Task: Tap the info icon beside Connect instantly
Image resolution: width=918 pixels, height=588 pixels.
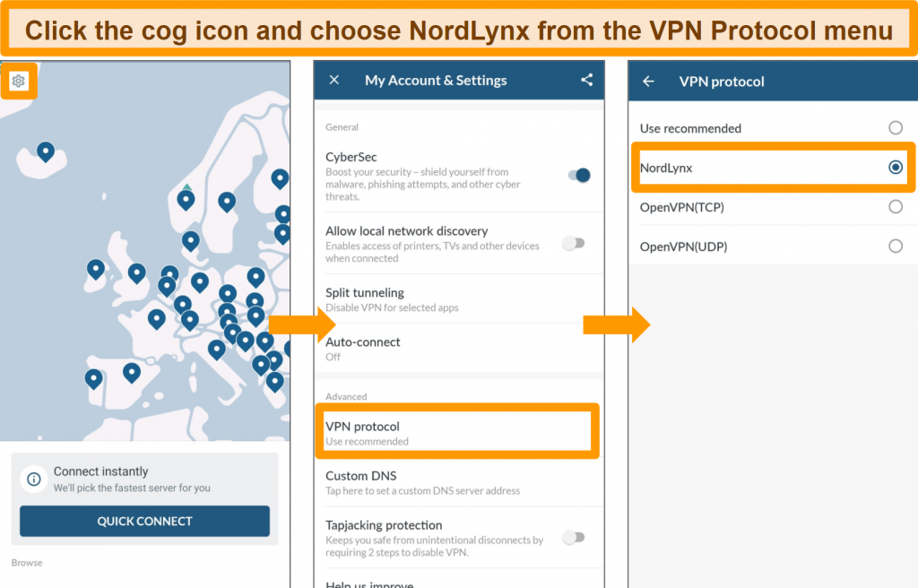Action: 34,479
